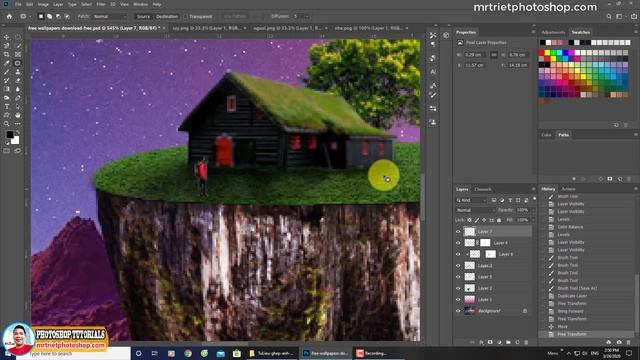Select the Brush tool in toolbox

click(x=7, y=72)
